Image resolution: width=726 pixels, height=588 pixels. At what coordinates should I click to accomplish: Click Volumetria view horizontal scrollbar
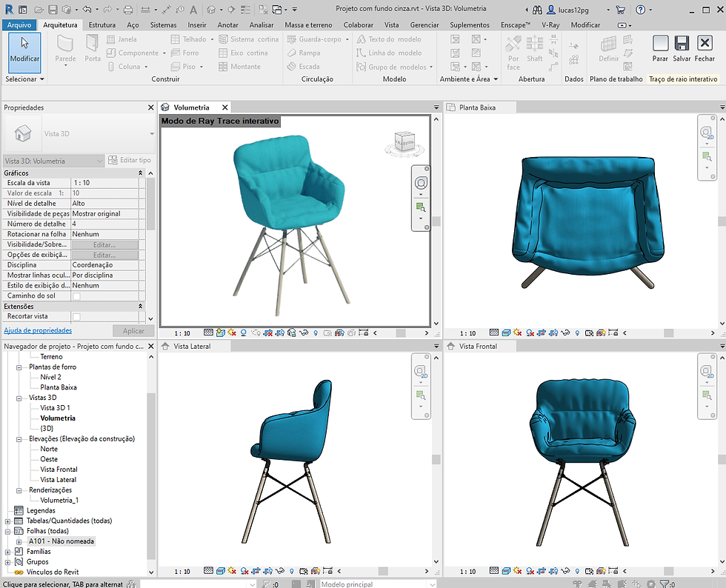(401, 333)
